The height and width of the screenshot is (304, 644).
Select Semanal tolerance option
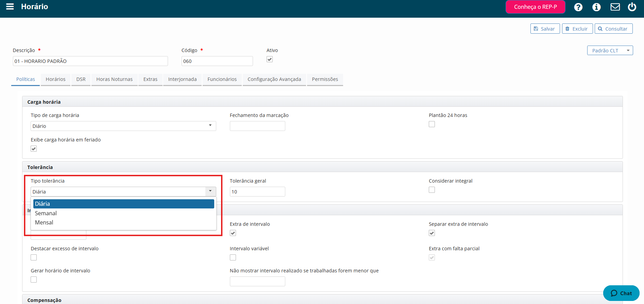coord(124,213)
